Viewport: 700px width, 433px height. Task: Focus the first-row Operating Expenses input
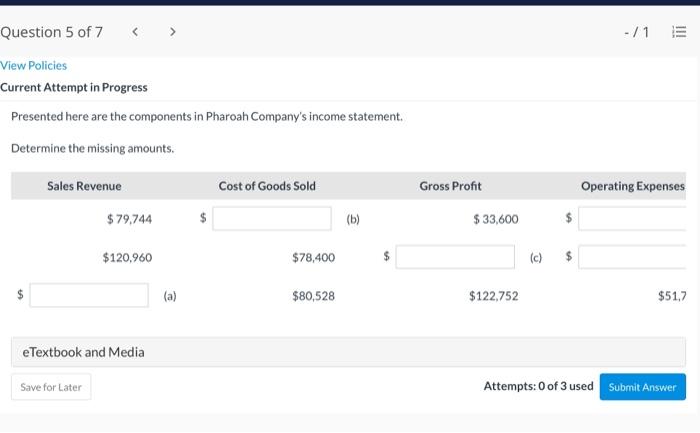[x=638, y=219]
